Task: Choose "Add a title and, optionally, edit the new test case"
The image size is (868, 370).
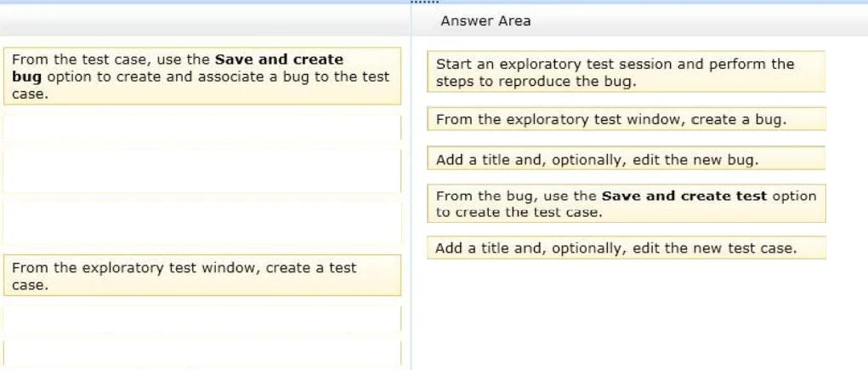Action: click(626, 248)
